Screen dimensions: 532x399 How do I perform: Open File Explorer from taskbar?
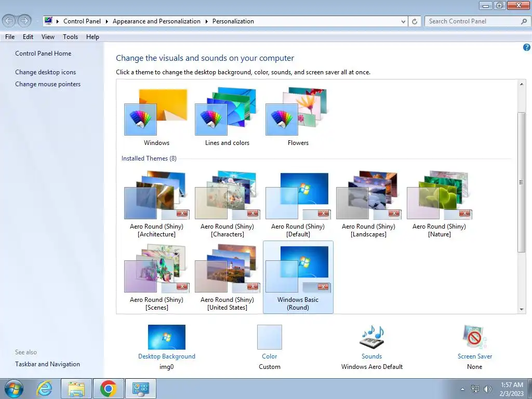click(76, 389)
